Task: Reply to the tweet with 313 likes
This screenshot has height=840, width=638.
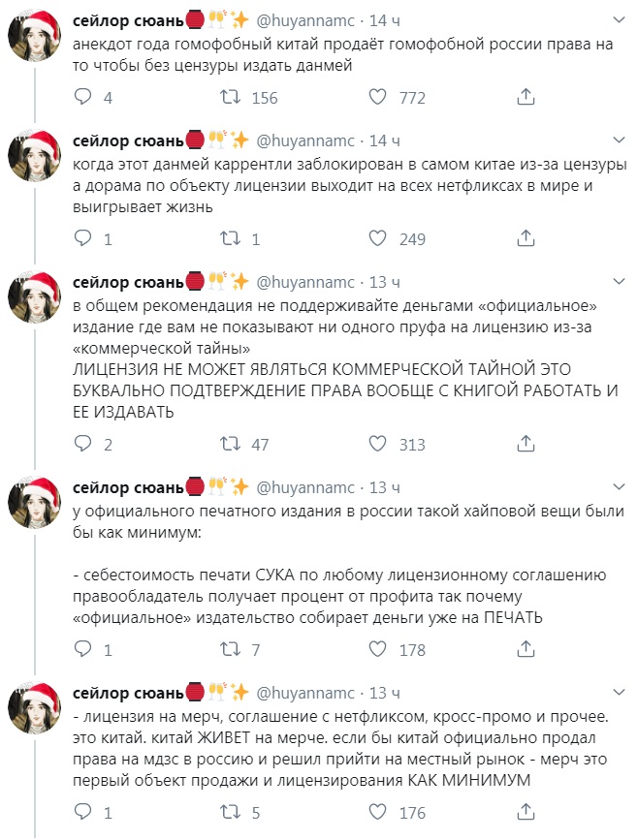Action: (83, 445)
